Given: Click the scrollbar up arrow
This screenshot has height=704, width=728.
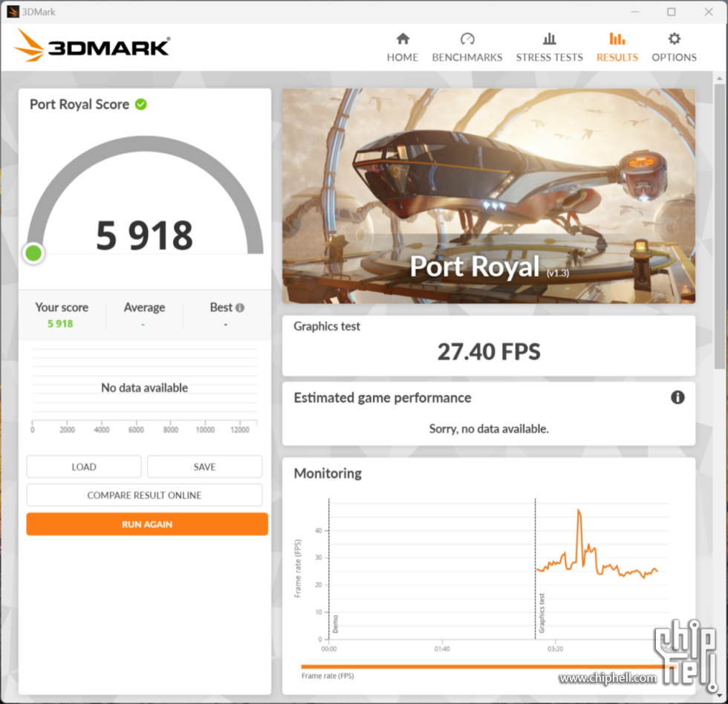Looking at the screenshot, I should tap(719, 79).
